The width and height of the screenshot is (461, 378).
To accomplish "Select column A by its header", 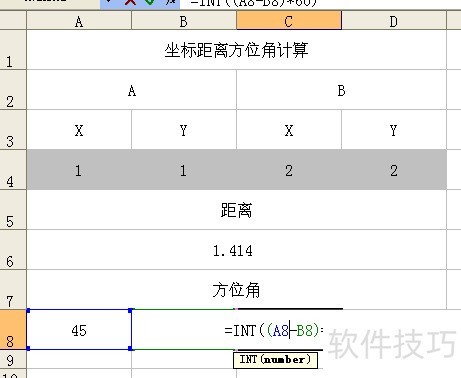I will click(x=79, y=21).
